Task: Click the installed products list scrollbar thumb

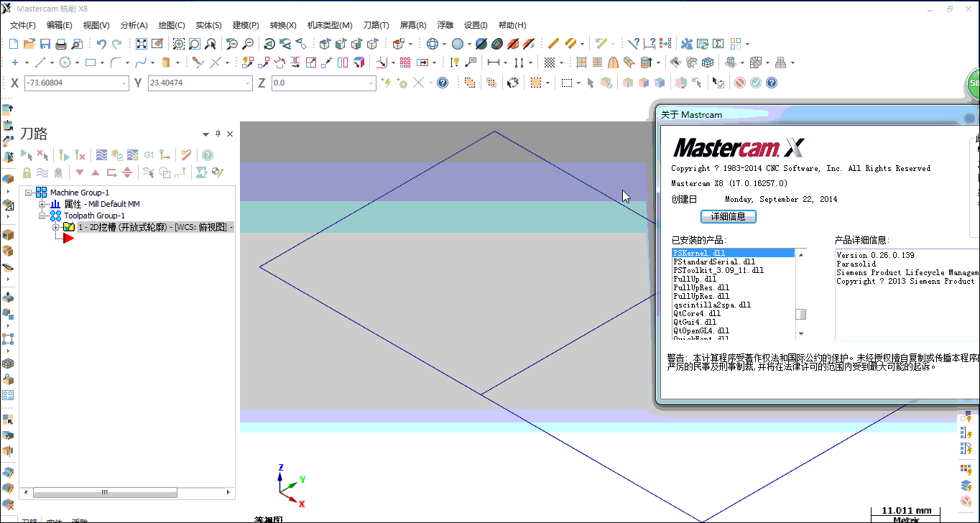Action: point(800,314)
